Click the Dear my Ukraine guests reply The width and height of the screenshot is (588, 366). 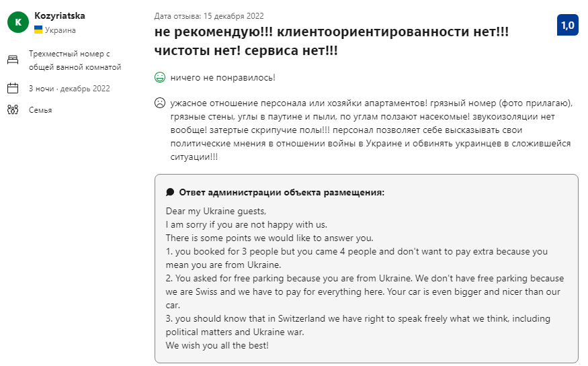pos(216,211)
